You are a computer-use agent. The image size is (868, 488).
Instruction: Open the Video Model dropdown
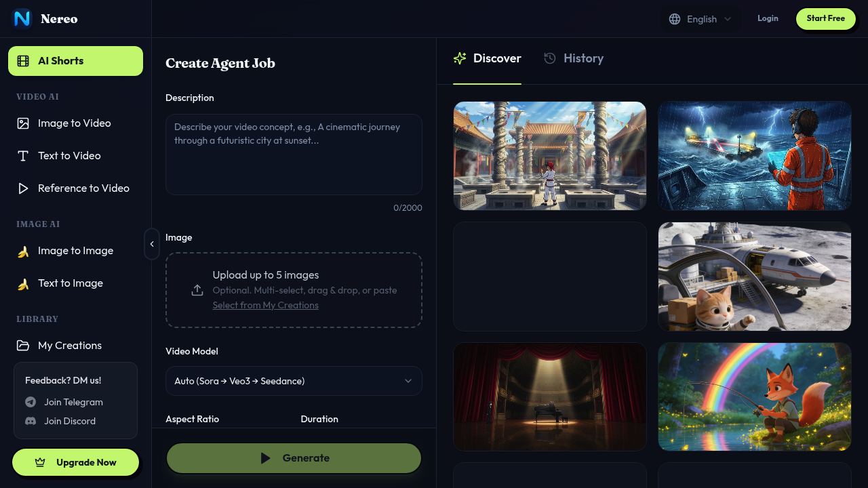pos(294,381)
